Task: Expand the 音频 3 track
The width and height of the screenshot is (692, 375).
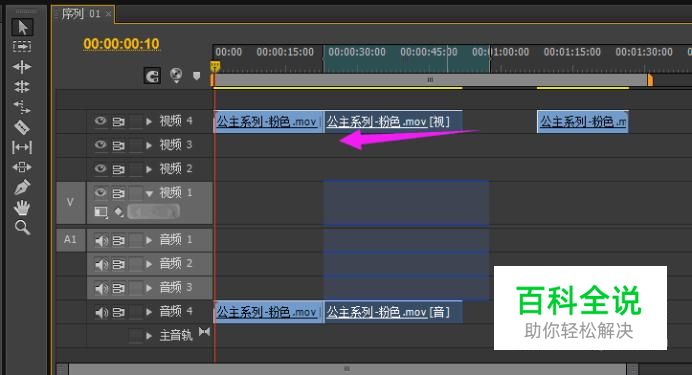Action: click(x=149, y=288)
